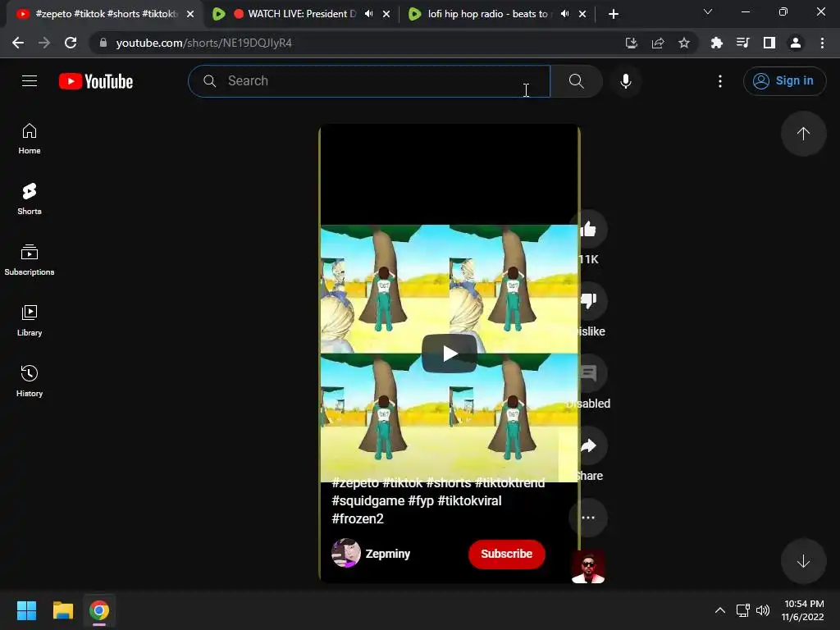Play the paused short video
The height and width of the screenshot is (630, 840).
[450, 354]
